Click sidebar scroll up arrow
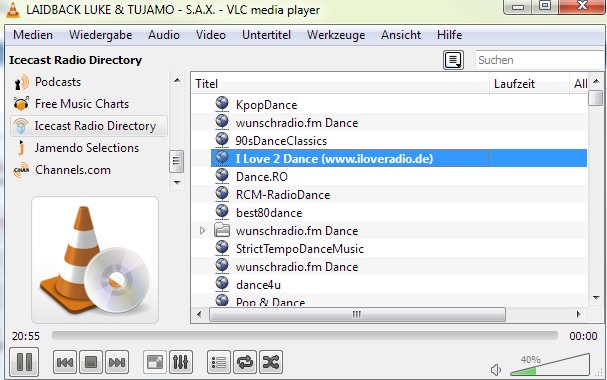Image resolution: width=607 pixels, height=380 pixels. pyautogui.click(x=177, y=80)
